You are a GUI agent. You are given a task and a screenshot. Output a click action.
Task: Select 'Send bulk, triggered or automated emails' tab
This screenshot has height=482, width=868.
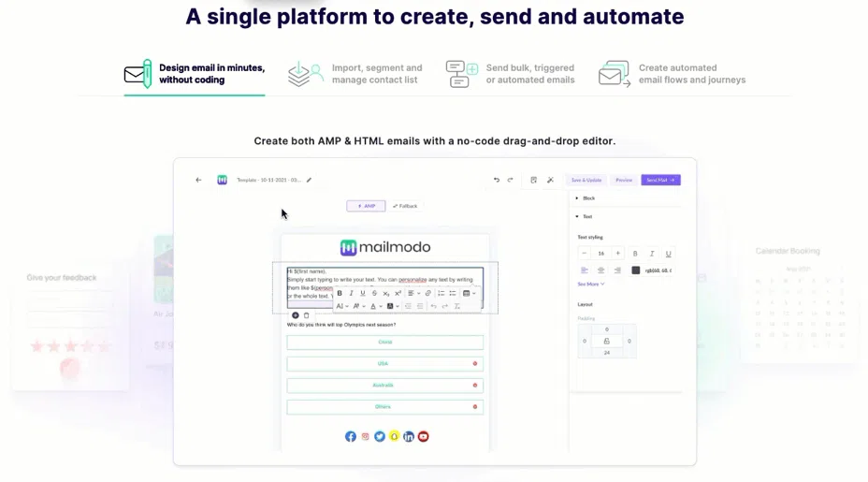pyautogui.click(x=511, y=74)
